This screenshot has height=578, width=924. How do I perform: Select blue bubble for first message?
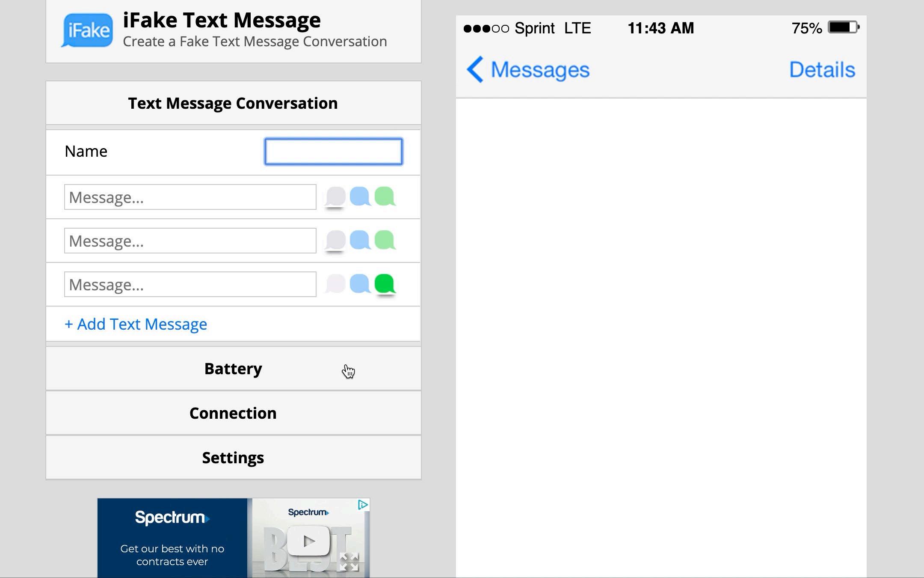pyautogui.click(x=360, y=197)
